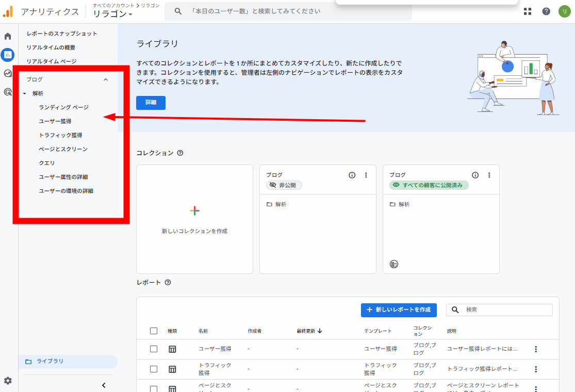The height and width of the screenshot is (392, 575).
Task: Click the 詳細 button
Action: (151, 103)
